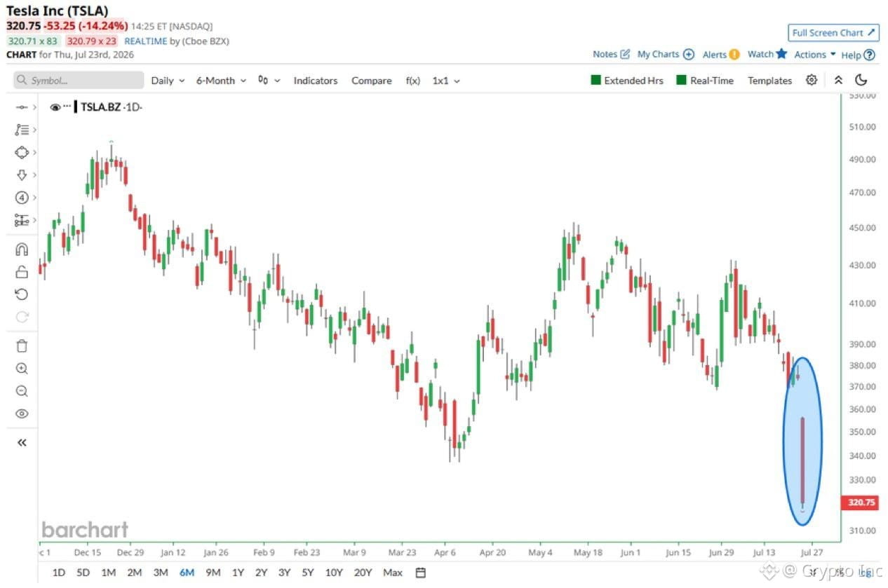Select the Max range tab
The width and height of the screenshot is (888, 588).
click(393, 573)
